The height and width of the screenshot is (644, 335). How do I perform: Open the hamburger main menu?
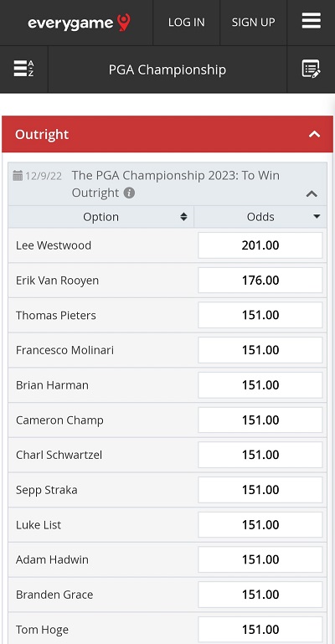312,21
